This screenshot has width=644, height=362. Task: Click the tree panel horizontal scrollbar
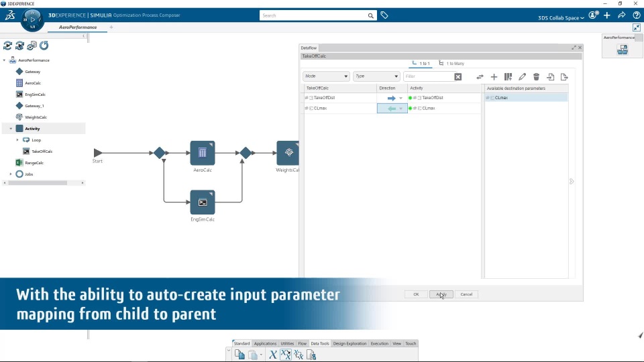(38, 183)
